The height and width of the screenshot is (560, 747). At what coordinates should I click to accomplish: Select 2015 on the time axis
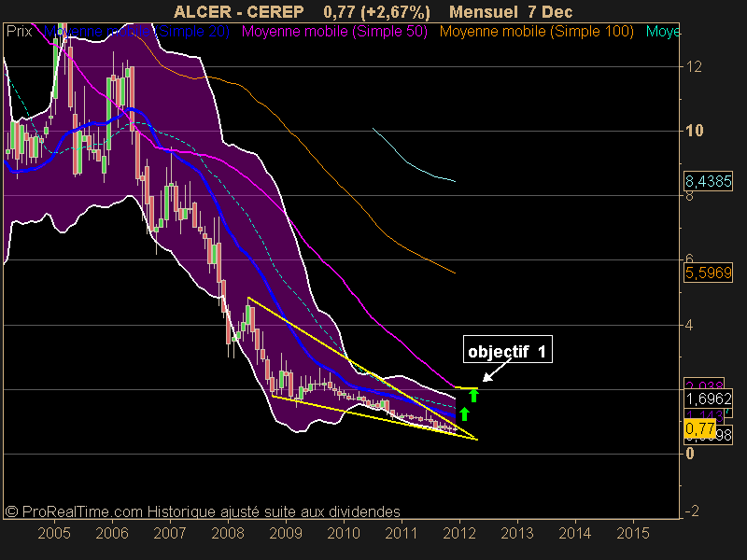(633, 533)
